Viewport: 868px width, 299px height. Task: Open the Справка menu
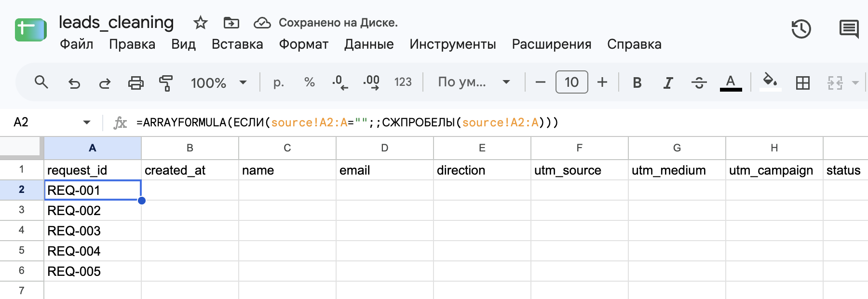pyautogui.click(x=634, y=44)
